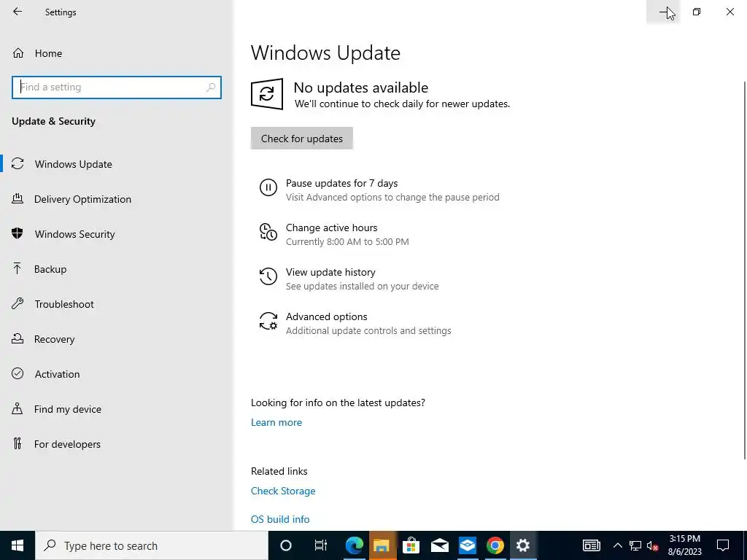The height and width of the screenshot is (560, 747).
Task: Click the Troubleshoot wrench icon
Action: 18,303
